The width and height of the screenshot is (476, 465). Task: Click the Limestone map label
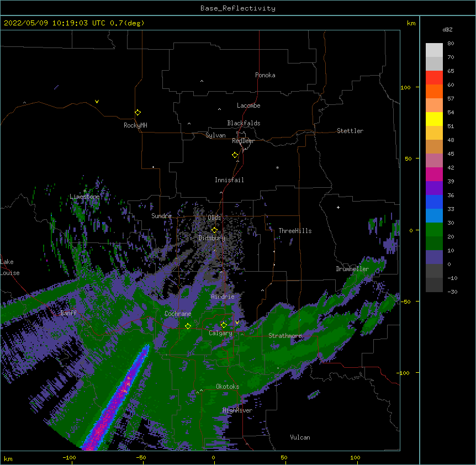[84, 197]
